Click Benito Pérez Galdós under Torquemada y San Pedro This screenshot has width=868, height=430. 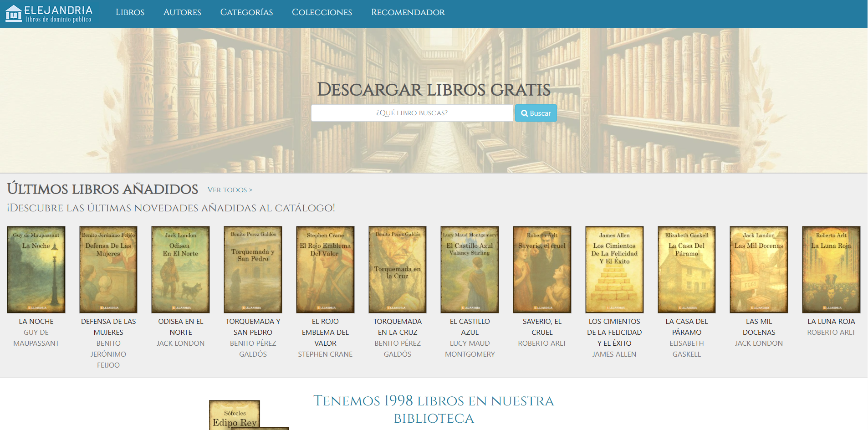click(x=253, y=349)
